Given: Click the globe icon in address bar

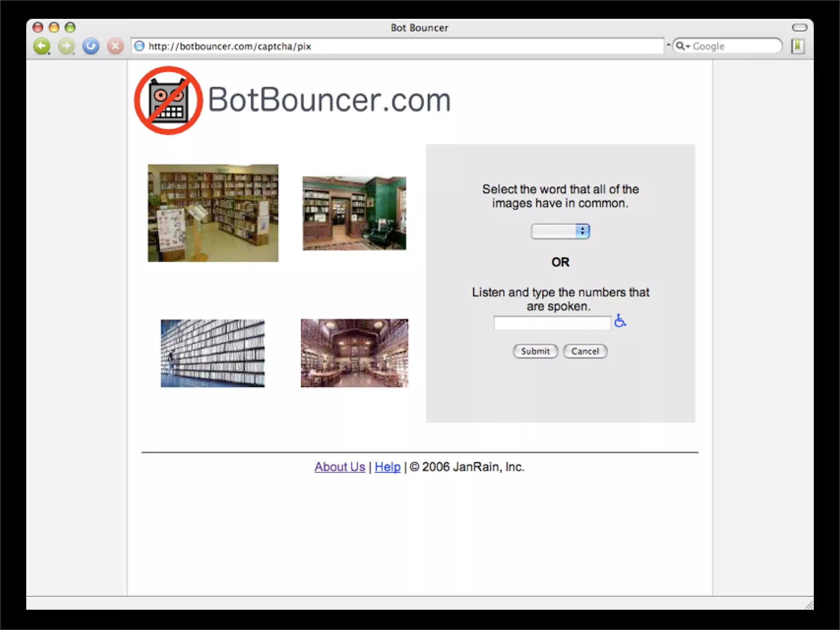Looking at the screenshot, I should click(x=139, y=46).
